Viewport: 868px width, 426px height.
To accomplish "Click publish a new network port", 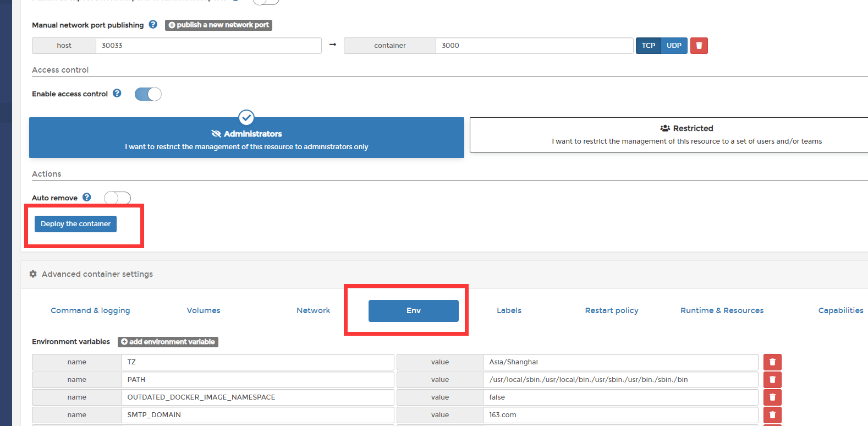I will pos(218,25).
